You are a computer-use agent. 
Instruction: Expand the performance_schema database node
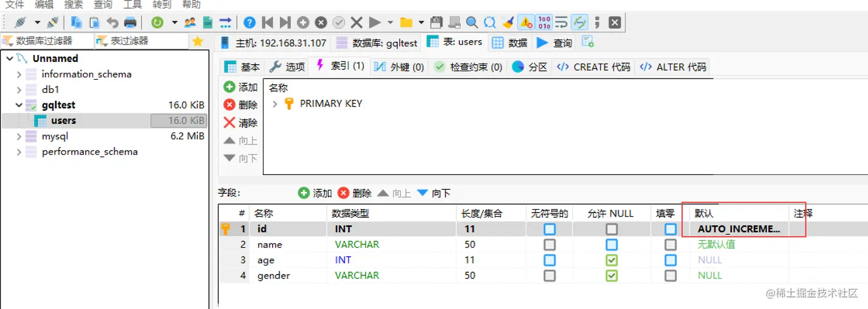(19, 152)
